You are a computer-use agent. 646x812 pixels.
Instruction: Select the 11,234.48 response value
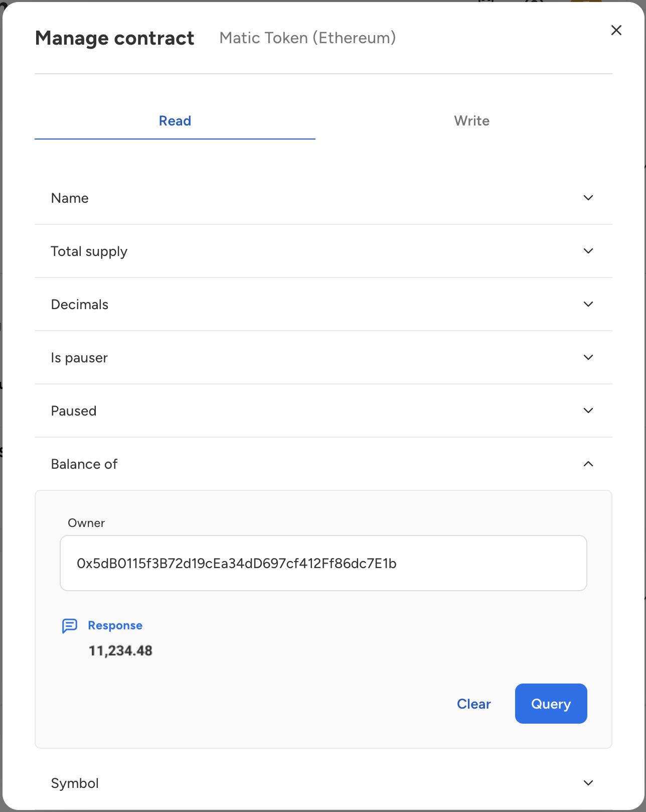[x=120, y=651]
